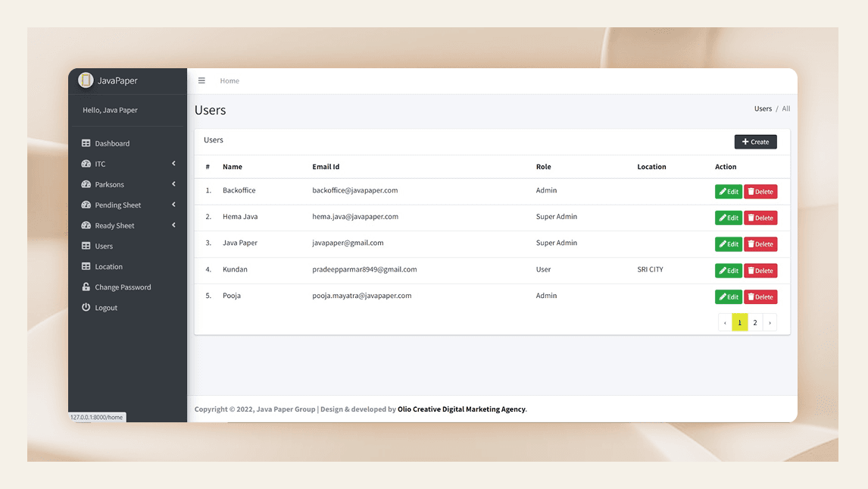Select the Users icon in the sidebar

pyautogui.click(x=85, y=246)
